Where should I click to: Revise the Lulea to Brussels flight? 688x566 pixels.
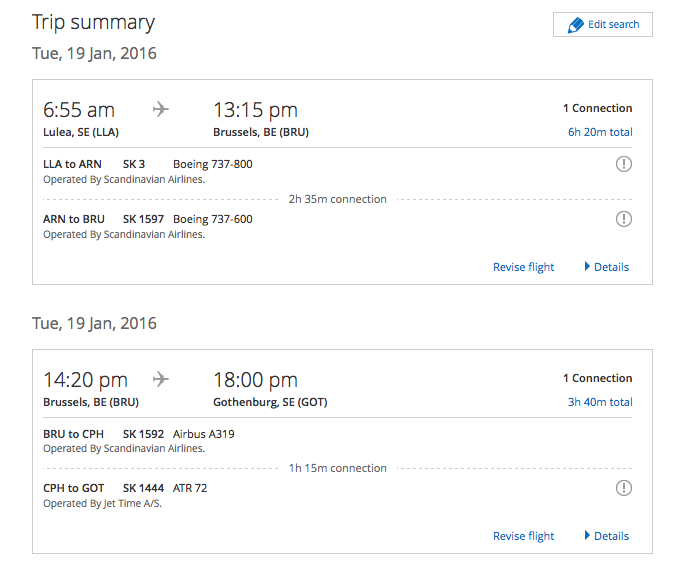point(523,267)
